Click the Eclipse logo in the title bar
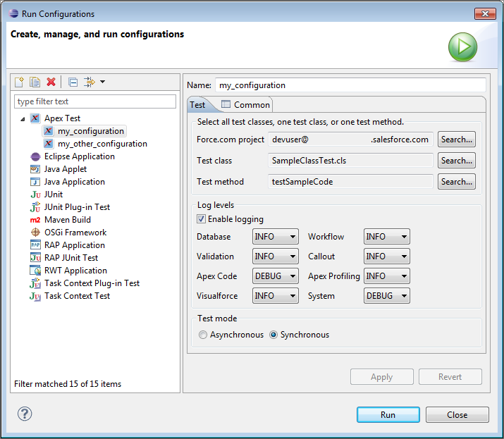 tap(14, 13)
